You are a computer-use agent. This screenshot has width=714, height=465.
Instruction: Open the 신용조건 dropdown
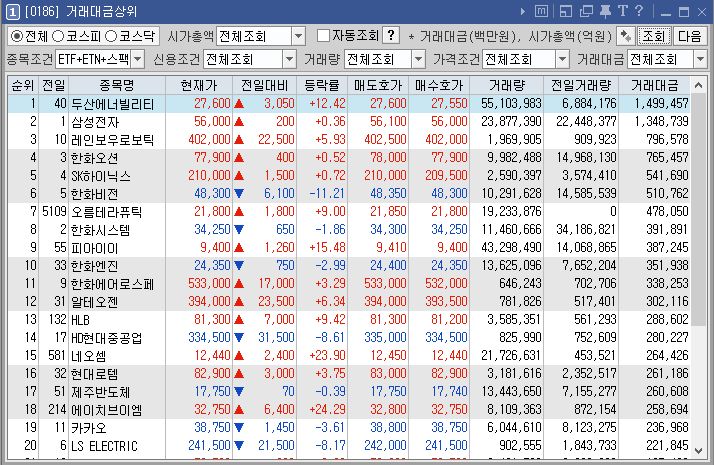pos(289,59)
